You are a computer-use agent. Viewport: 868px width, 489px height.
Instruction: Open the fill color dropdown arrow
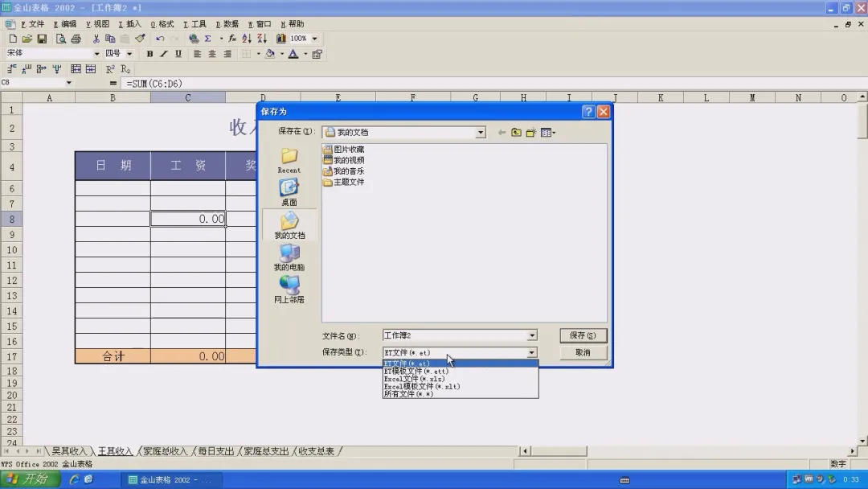(282, 54)
